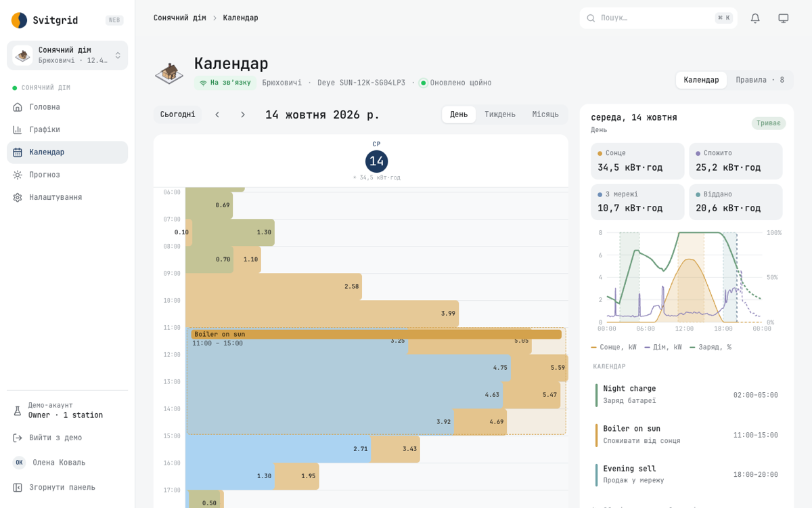
Task: Click the Сонце 34,5 кВт·год card
Action: pyautogui.click(x=637, y=161)
